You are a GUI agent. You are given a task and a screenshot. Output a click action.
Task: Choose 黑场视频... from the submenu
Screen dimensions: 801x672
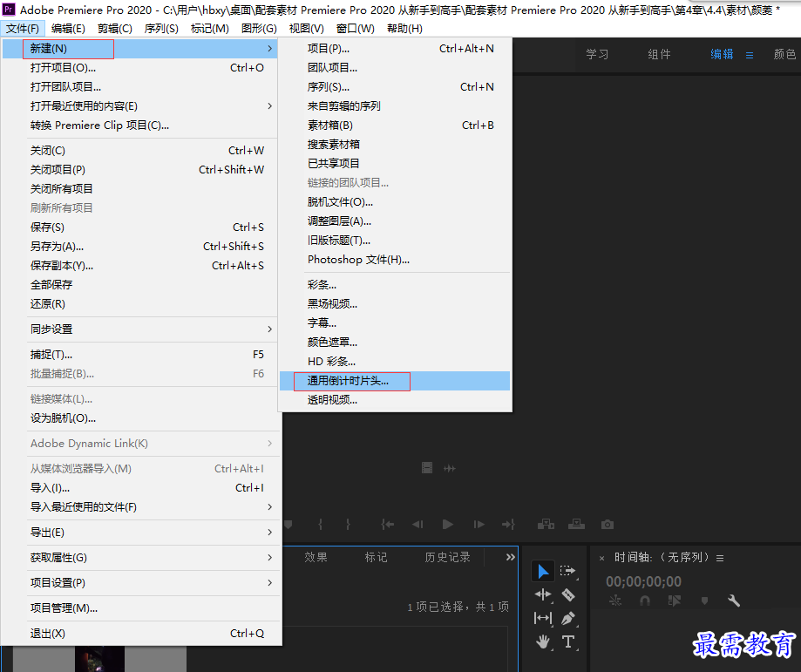tap(395, 304)
